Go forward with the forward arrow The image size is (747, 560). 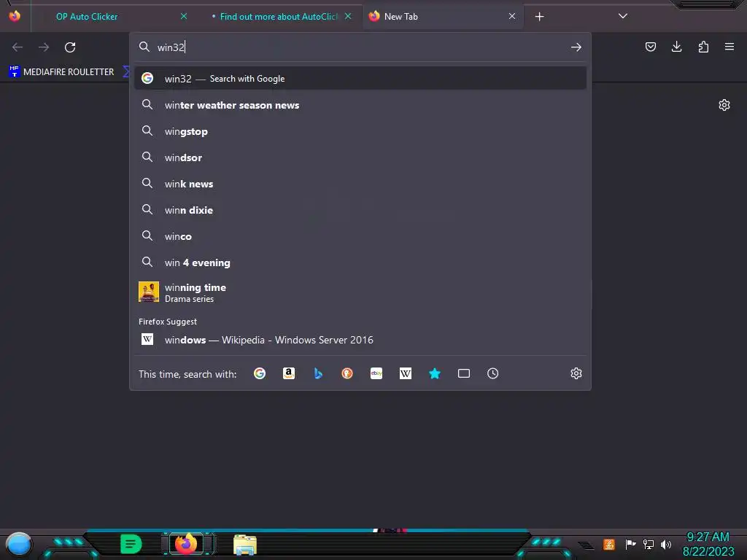coord(44,47)
